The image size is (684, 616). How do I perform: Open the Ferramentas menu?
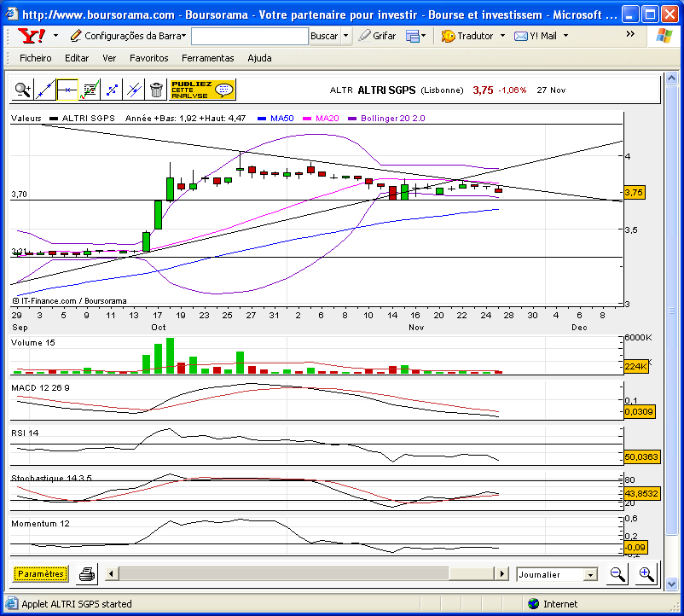207,58
